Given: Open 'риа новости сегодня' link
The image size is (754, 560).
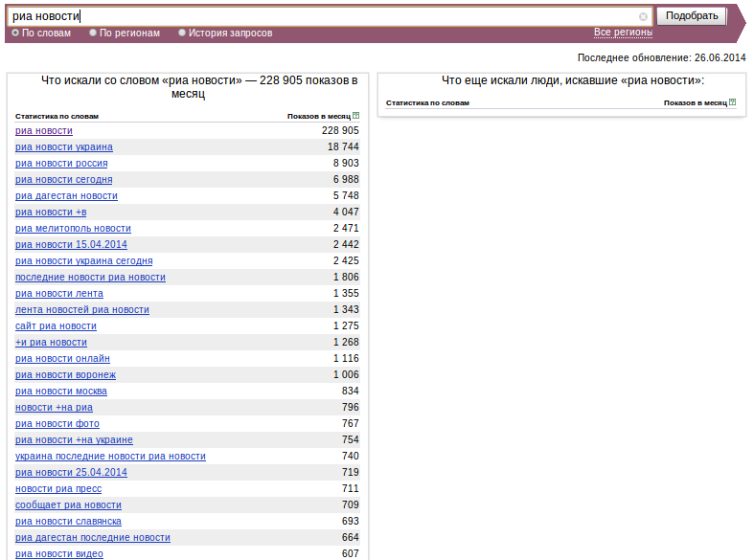Looking at the screenshot, I should (x=63, y=180).
